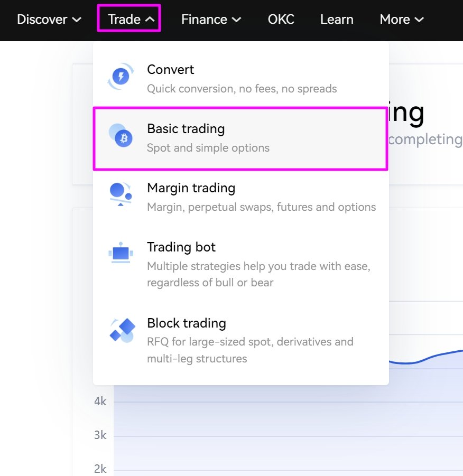Click the Trading bot robot icon
The image size is (463, 476).
coord(121,253)
